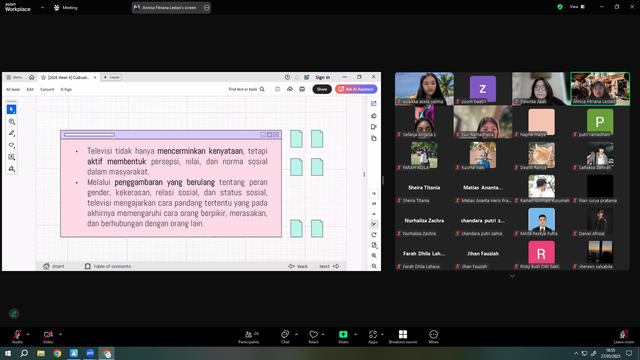The height and width of the screenshot is (360, 640).
Task: Click the green encryption shield icon
Action: click(560, 7)
